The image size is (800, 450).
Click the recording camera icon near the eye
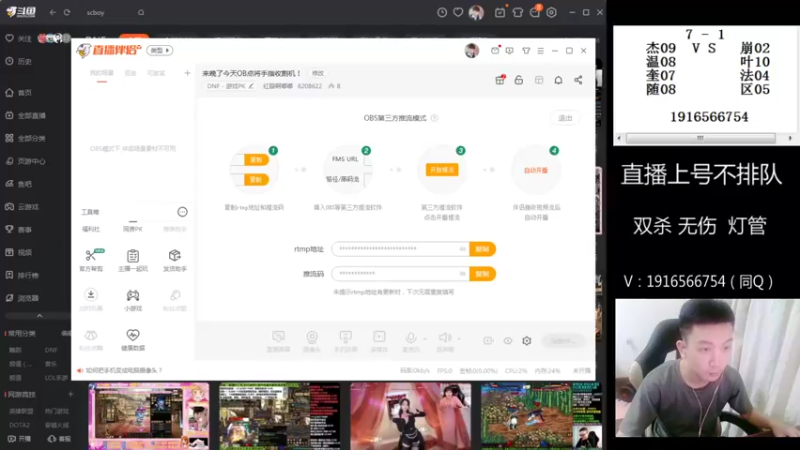(x=488, y=340)
